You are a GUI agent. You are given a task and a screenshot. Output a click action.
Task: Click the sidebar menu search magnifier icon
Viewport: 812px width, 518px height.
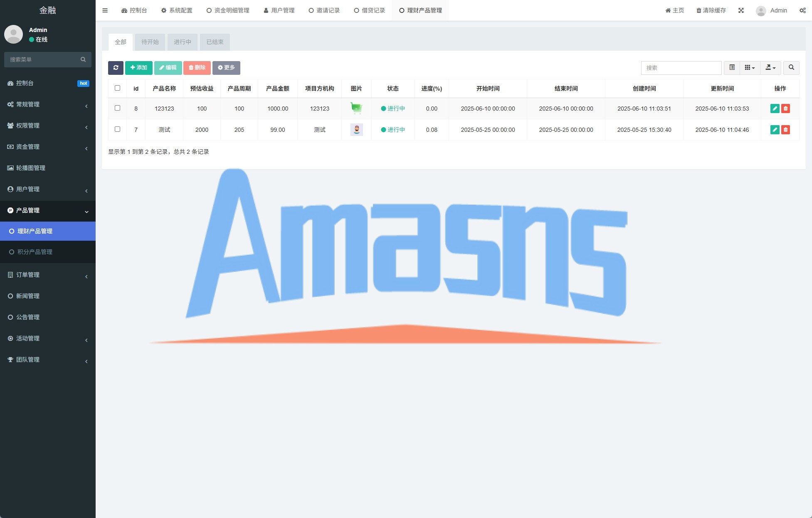coord(83,59)
